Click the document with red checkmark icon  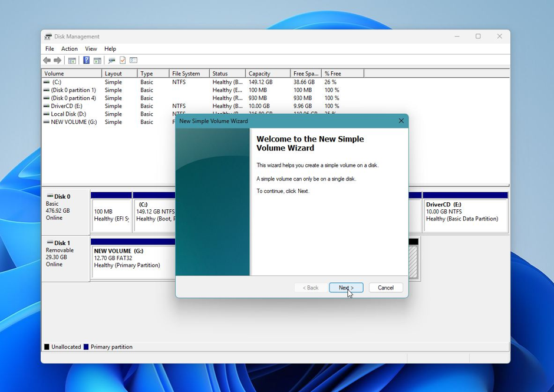(123, 60)
